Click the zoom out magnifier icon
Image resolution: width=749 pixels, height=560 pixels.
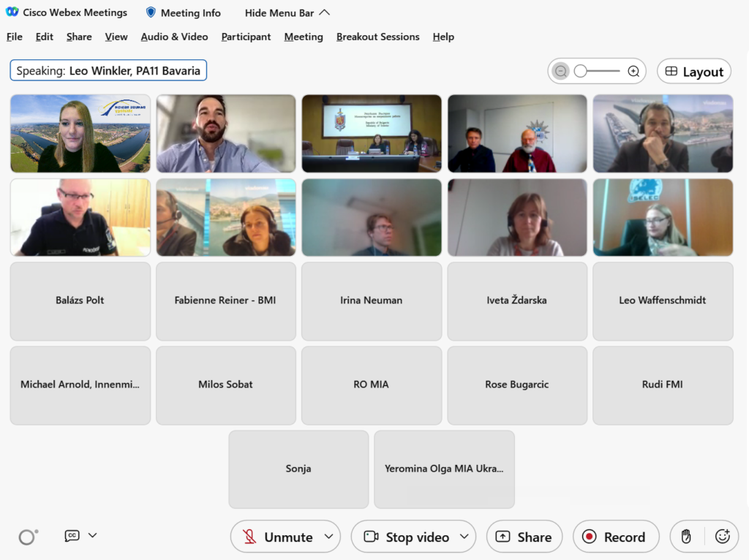(561, 72)
